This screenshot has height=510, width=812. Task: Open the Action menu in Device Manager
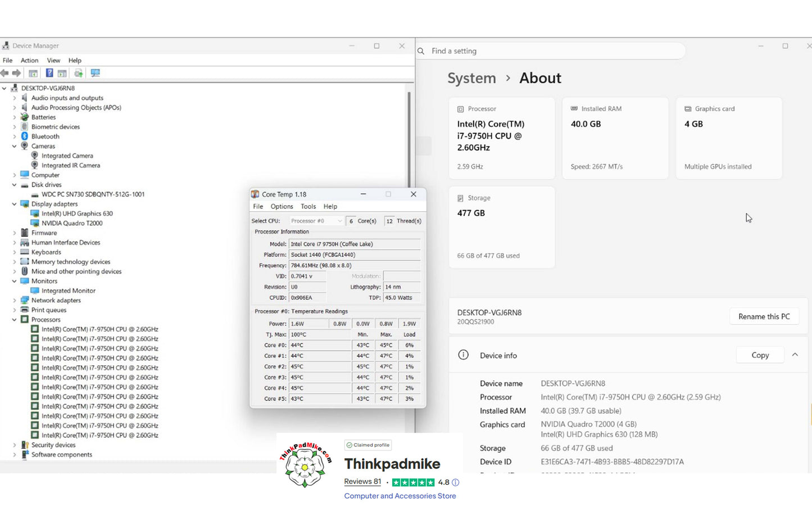click(x=29, y=61)
